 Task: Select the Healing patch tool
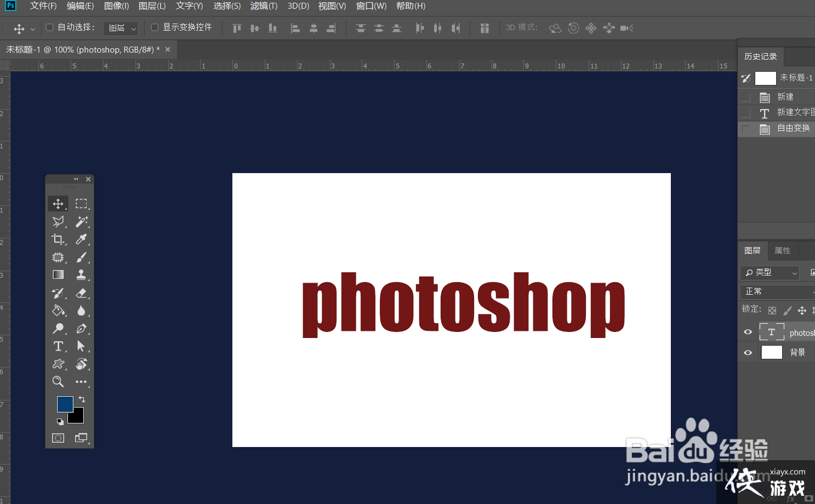coord(58,257)
